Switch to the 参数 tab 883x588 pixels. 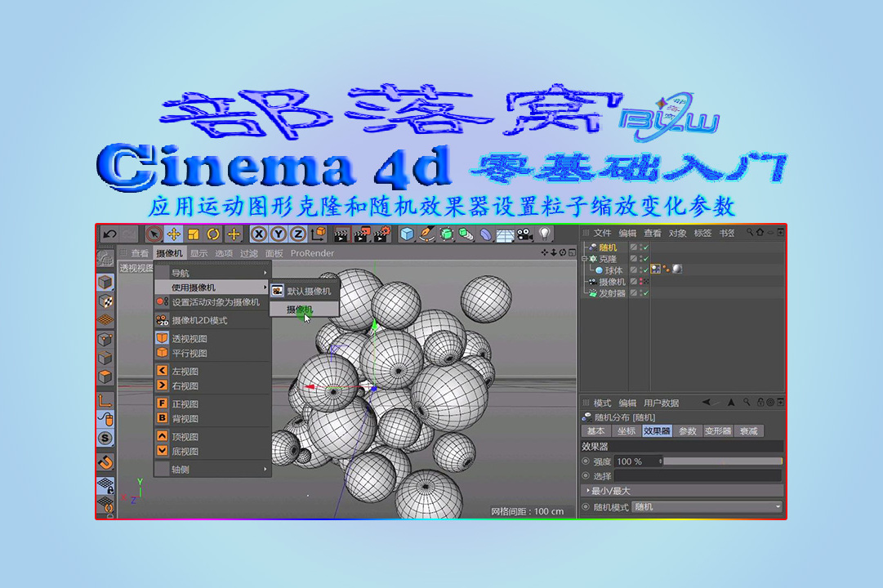pyautogui.click(x=688, y=431)
